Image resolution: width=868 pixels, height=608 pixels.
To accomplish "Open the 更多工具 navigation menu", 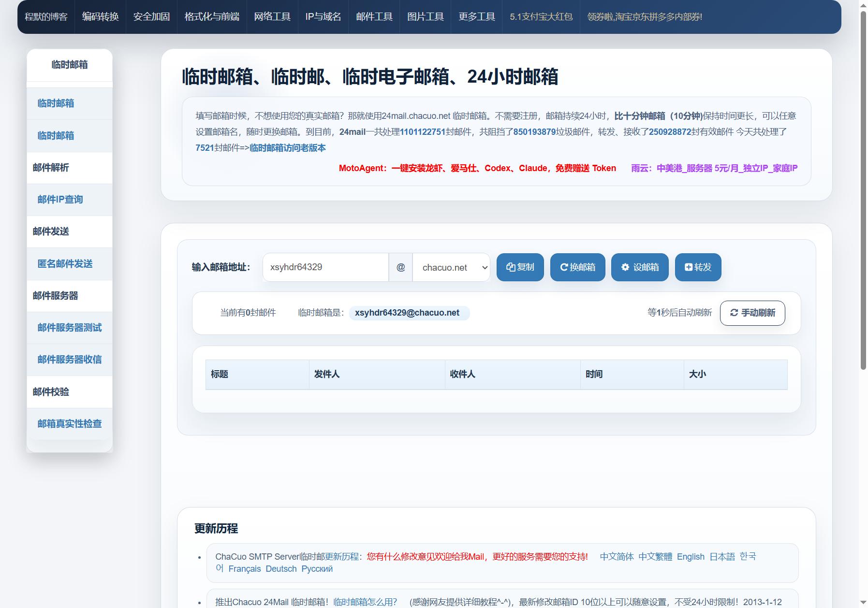I will (x=476, y=17).
